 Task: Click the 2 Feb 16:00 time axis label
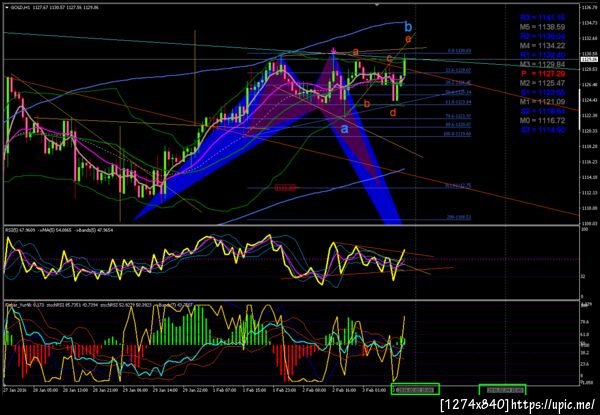click(344, 391)
